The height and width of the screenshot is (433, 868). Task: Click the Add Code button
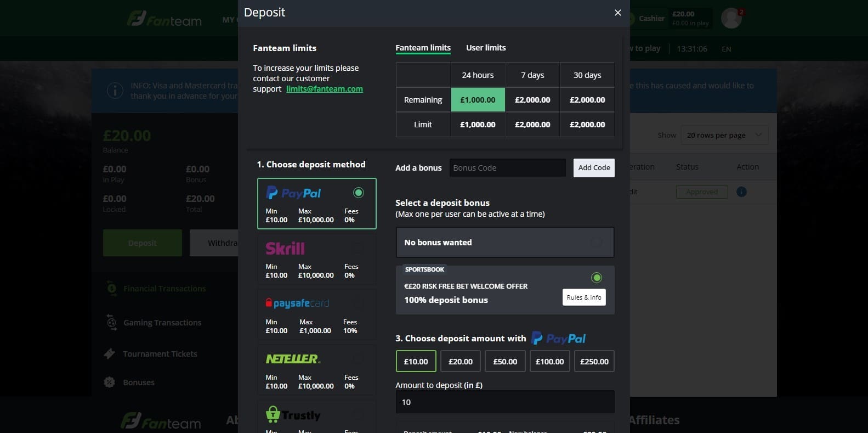[x=594, y=168]
